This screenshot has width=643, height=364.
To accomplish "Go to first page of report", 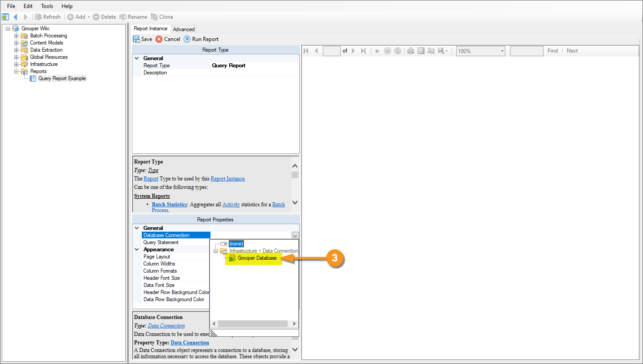I will tap(306, 51).
